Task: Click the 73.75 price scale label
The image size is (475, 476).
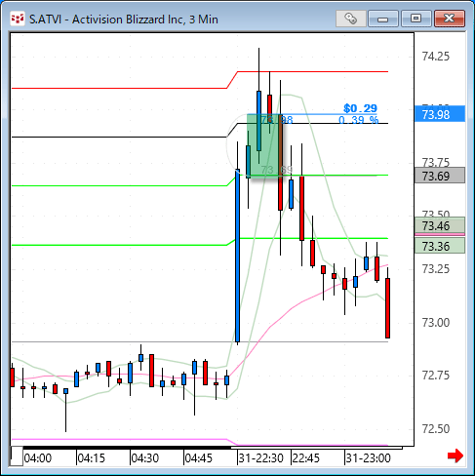Action: pos(436,162)
